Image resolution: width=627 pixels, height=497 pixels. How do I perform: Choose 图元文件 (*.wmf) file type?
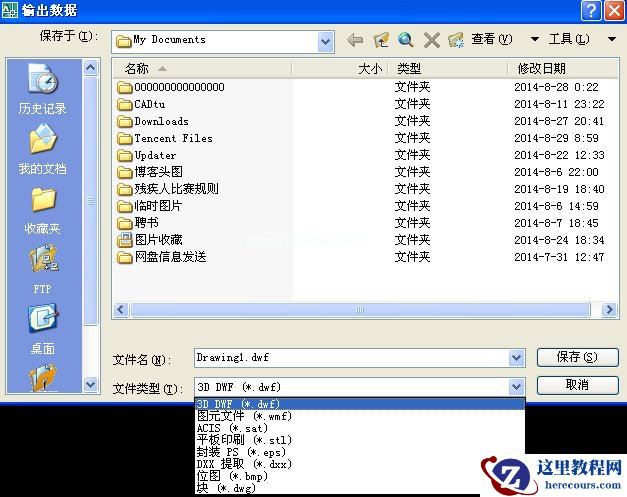(x=359, y=416)
